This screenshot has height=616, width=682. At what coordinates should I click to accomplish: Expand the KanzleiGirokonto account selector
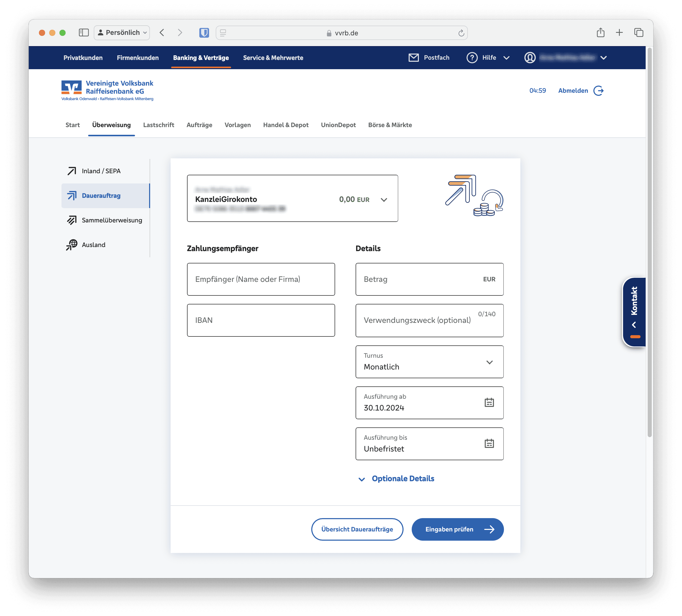[384, 200]
